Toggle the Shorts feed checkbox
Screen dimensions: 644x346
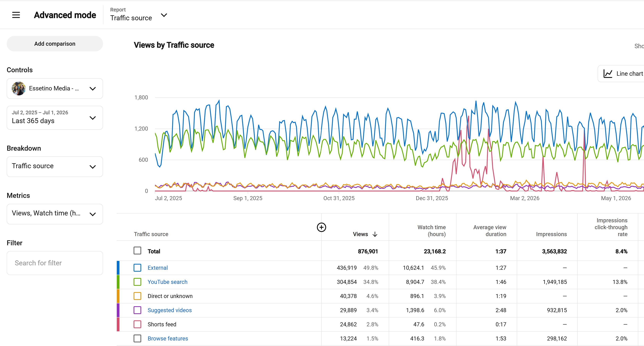[137, 324]
